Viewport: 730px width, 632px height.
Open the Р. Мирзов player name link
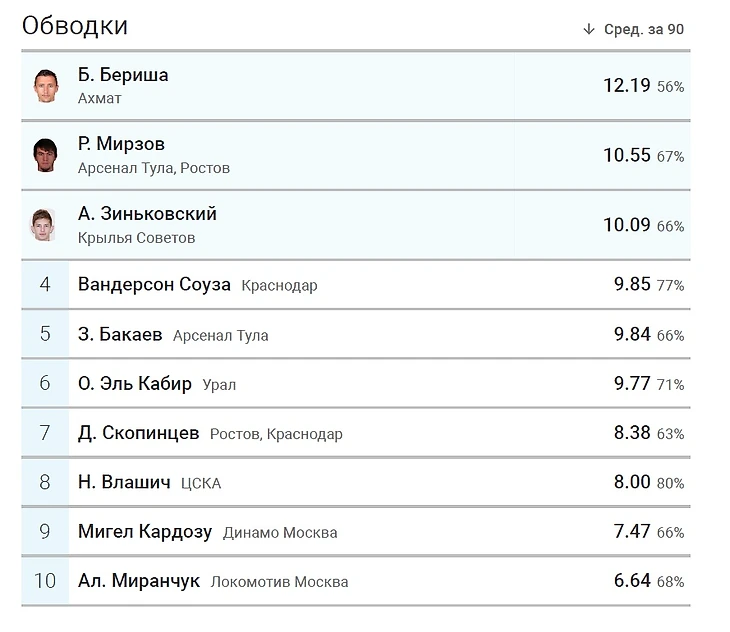pyautogui.click(x=121, y=144)
